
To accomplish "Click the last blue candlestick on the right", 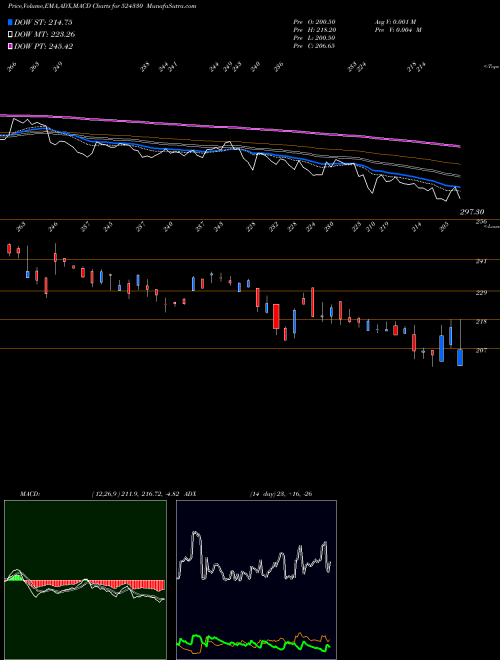I will pos(460,357).
